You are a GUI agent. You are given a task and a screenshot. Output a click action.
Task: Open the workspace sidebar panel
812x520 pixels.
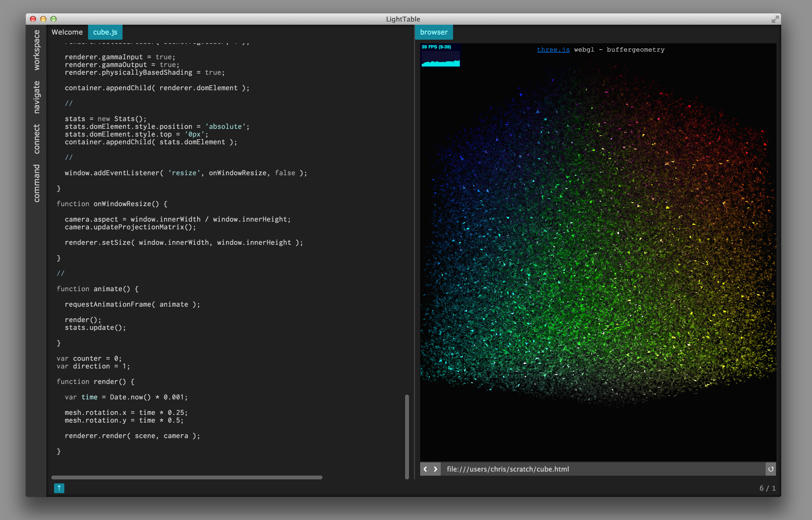pos(37,50)
